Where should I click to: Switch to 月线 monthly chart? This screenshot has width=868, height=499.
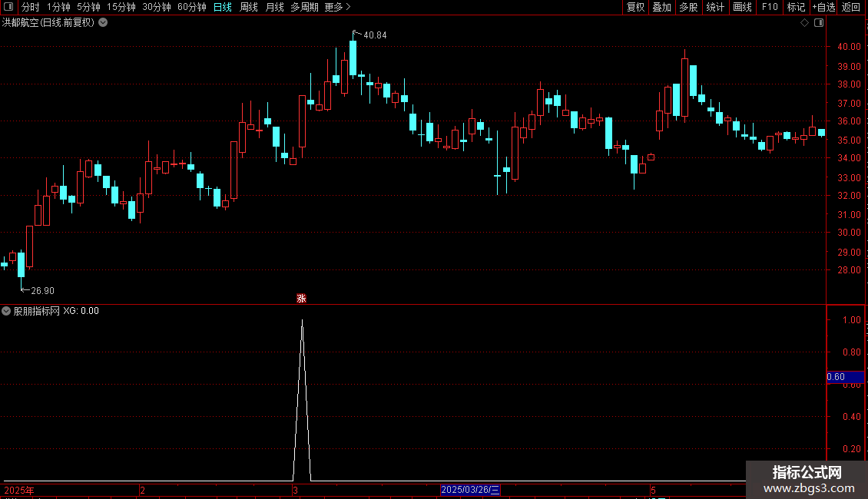[x=274, y=7]
